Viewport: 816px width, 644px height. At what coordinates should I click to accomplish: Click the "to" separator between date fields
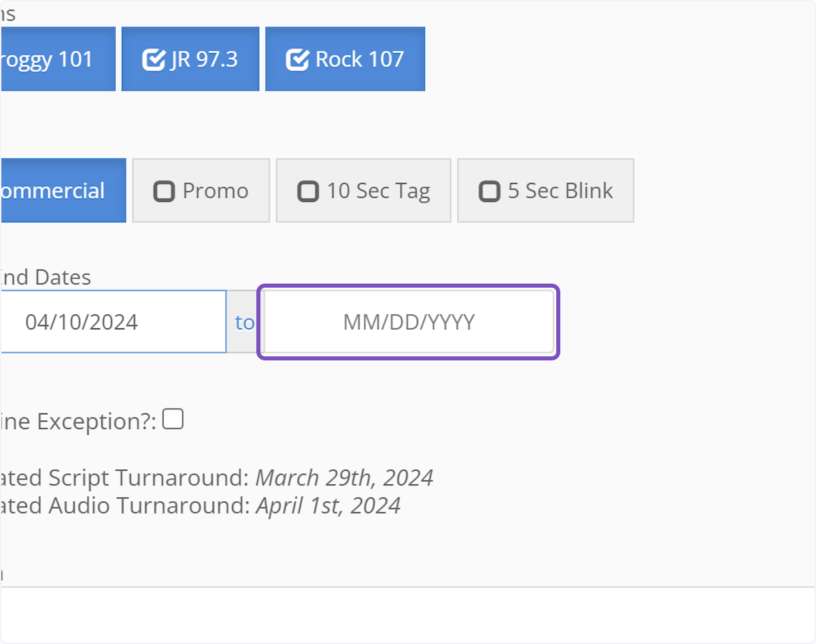244,322
